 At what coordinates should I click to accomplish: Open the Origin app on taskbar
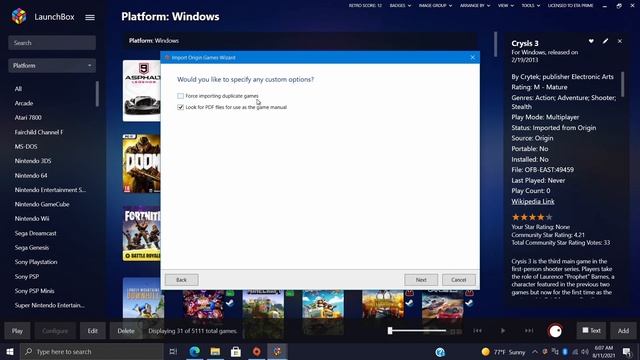pos(256,351)
